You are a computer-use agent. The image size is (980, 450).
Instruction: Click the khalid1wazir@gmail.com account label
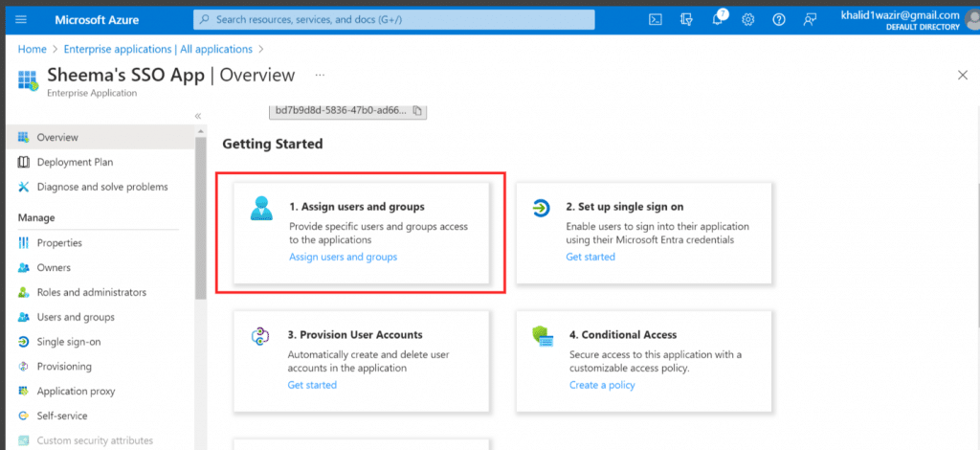pos(900,15)
